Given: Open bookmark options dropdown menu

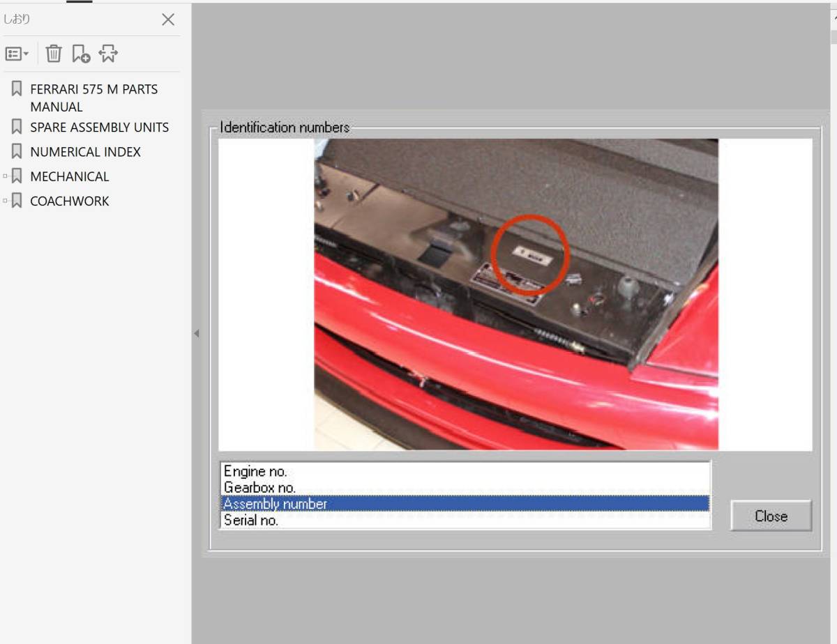Looking at the screenshot, I should 17,54.
